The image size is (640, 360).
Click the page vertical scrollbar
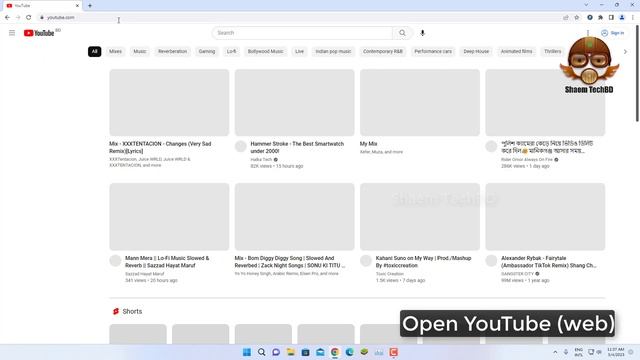637,73
